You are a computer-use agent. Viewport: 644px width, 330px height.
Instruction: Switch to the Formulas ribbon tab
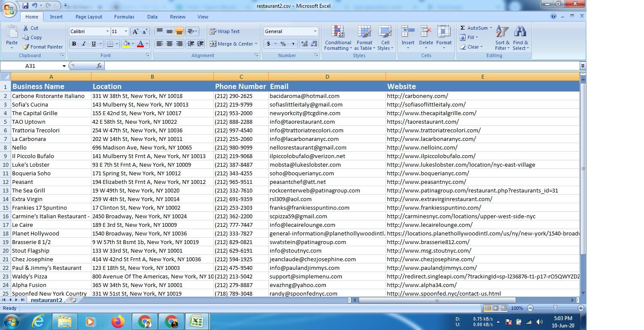[124, 17]
